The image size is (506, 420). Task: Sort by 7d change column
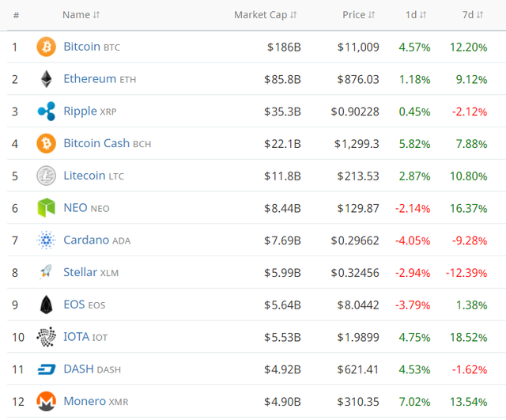coord(474,15)
